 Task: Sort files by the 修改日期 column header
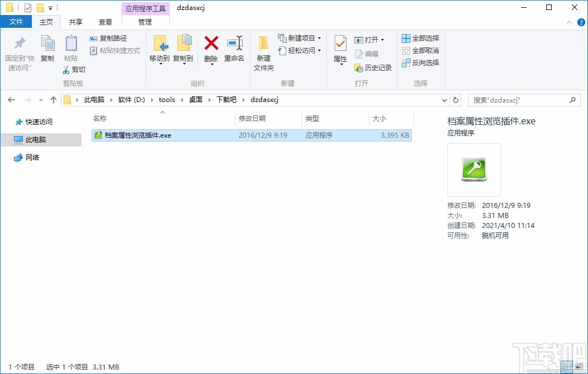click(261, 118)
